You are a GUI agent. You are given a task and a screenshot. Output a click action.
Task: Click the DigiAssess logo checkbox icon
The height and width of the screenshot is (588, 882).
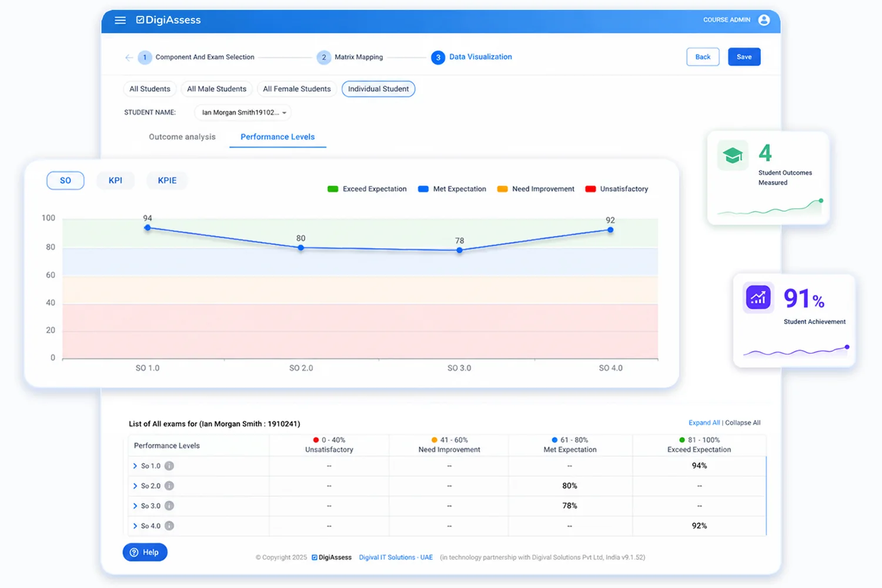(140, 20)
